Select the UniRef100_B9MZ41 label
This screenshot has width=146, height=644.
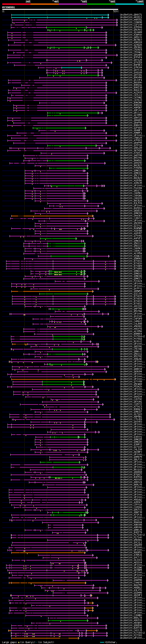[131, 85]
